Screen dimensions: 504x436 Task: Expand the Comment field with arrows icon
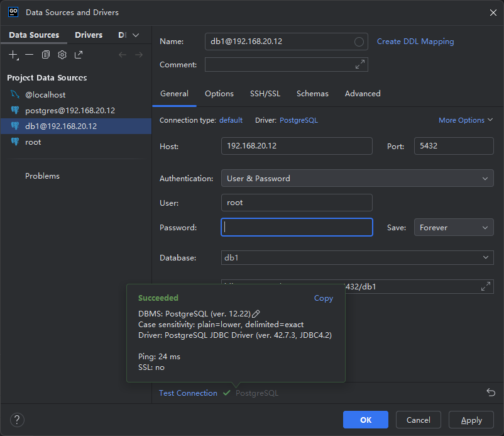pyautogui.click(x=360, y=64)
